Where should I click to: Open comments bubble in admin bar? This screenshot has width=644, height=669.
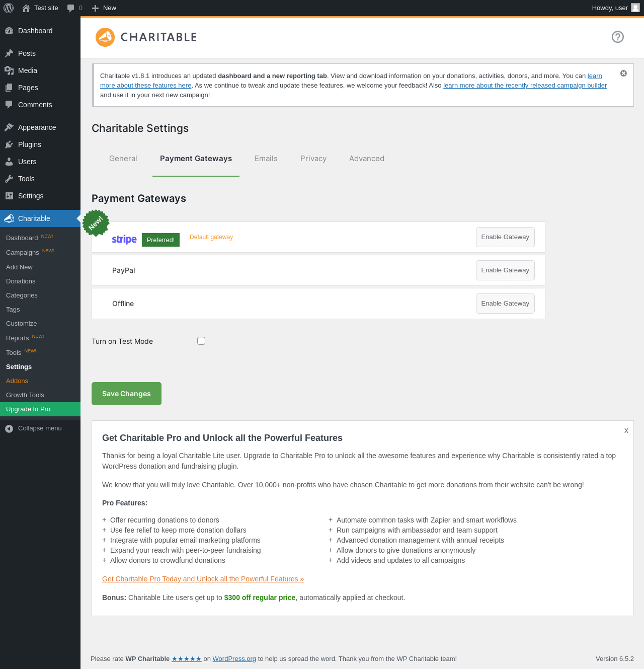coord(71,8)
